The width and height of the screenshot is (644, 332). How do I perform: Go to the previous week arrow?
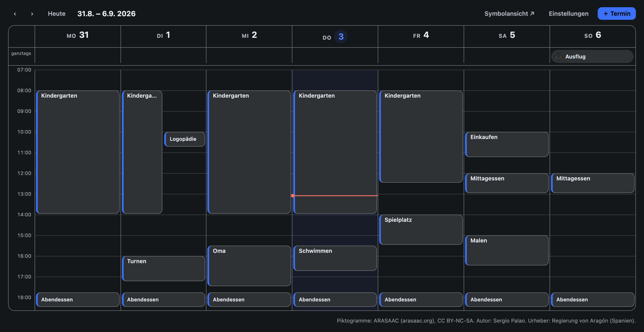coord(15,14)
